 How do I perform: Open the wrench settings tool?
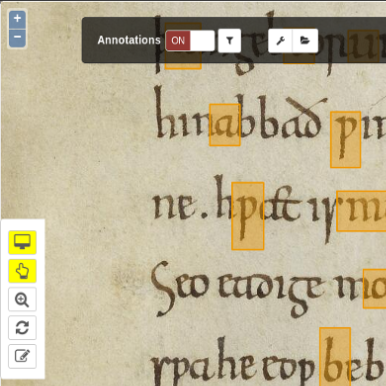pyautogui.click(x=280, y=41)
